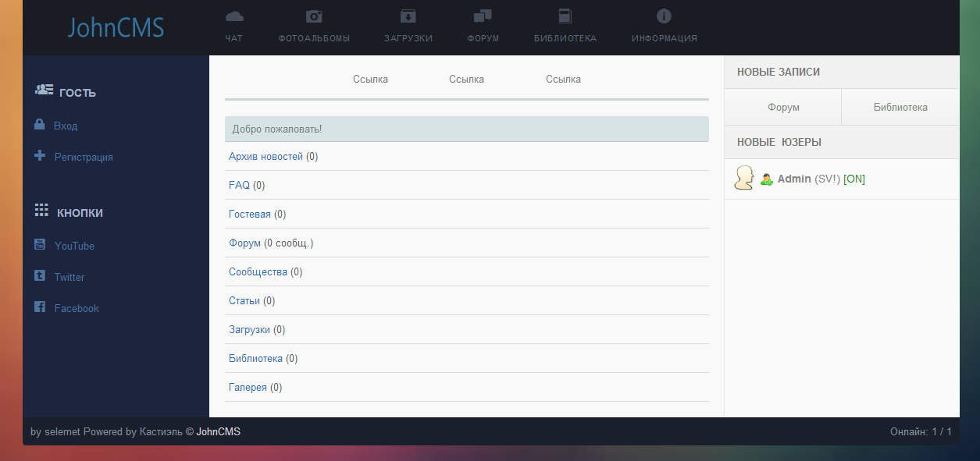Open the Галерея section

248,387
